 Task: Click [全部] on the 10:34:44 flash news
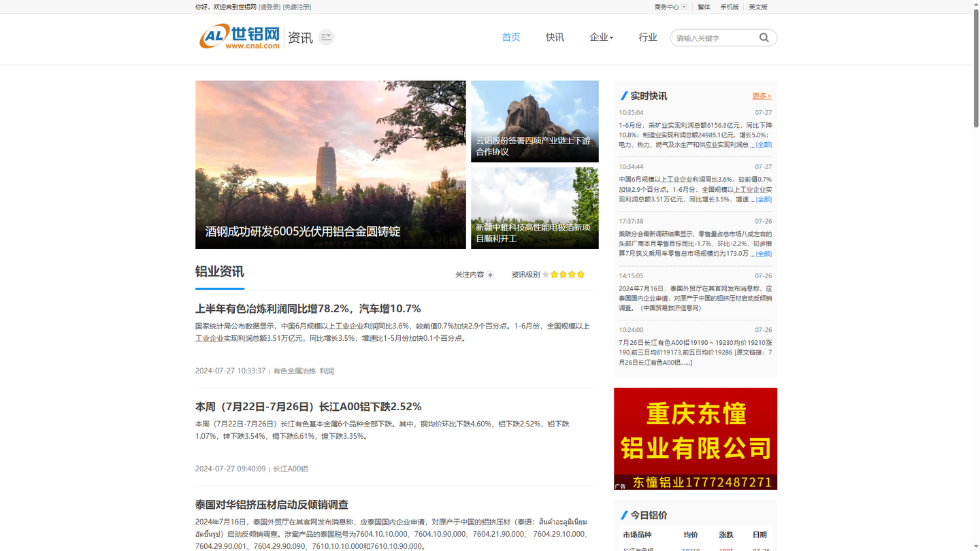tap(764, 199)
